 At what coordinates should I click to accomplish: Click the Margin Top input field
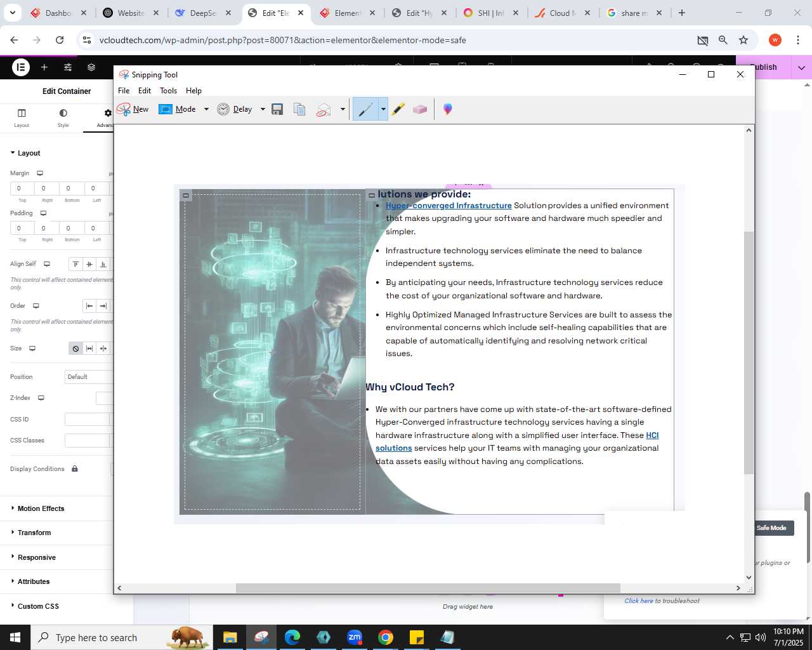tap(22, 189)
